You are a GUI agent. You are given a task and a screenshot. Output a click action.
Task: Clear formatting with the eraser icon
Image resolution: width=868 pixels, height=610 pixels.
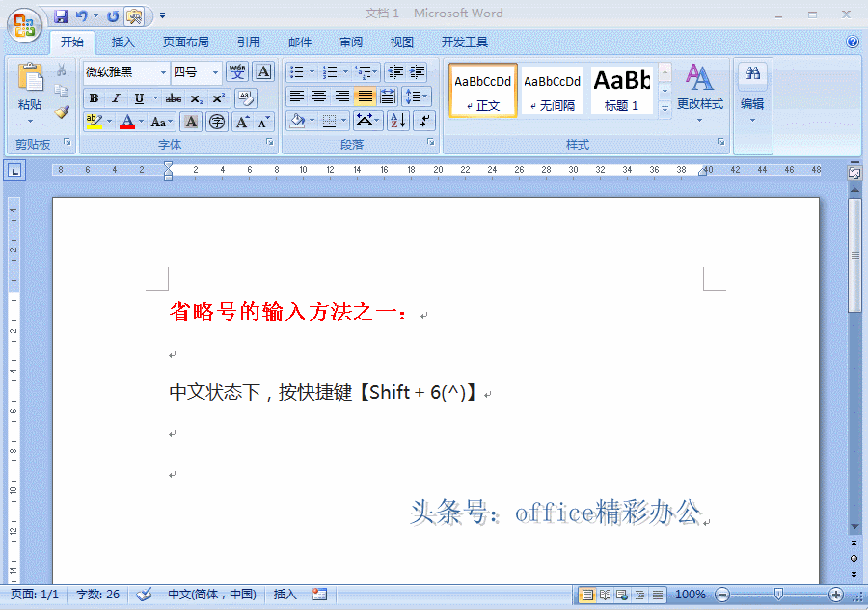click(x=245, y=98)
